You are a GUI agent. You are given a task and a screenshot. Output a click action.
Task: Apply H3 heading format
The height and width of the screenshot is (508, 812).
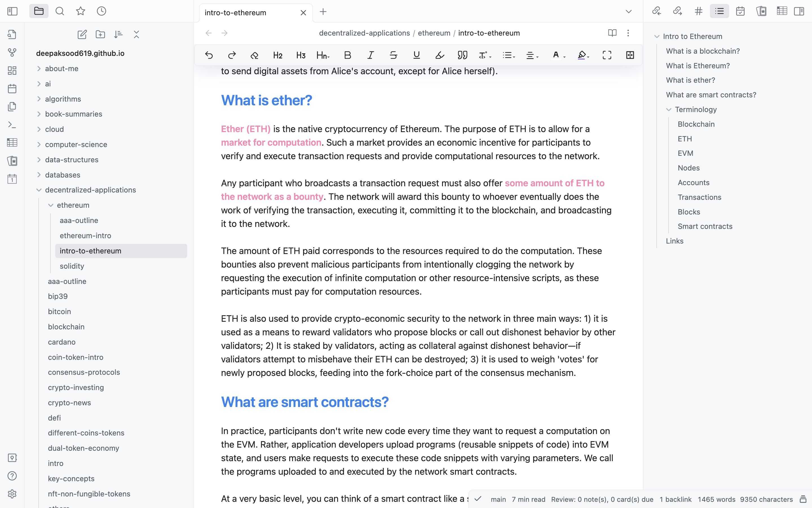coord(301,55)
